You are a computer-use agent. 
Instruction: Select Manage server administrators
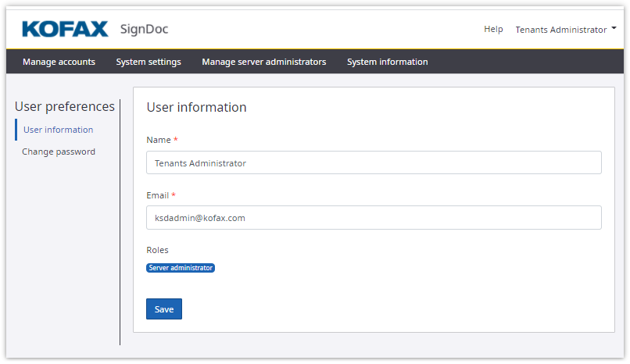coord(263,62)
